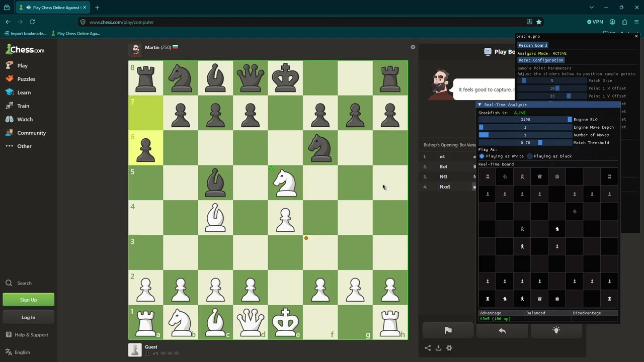Open Play Chess Online bookmark
Screen dimensions: 644x362
pyautogui.click(x=75, y=34)
